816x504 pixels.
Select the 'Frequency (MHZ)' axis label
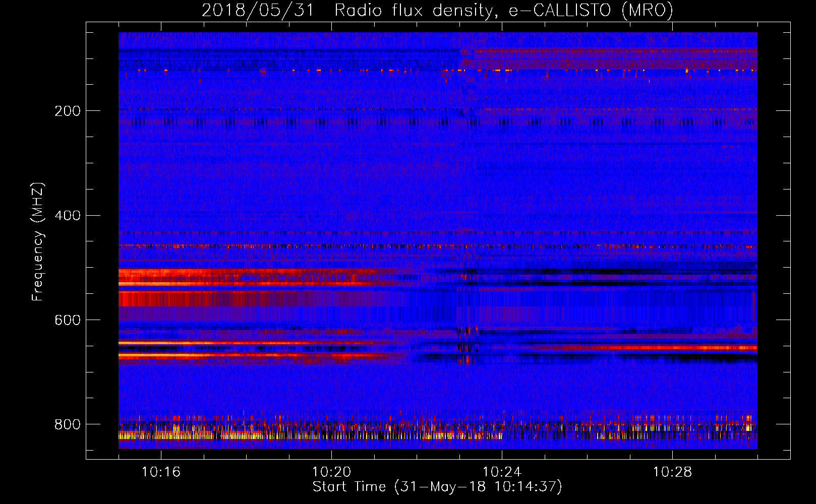tap(37, 242)
